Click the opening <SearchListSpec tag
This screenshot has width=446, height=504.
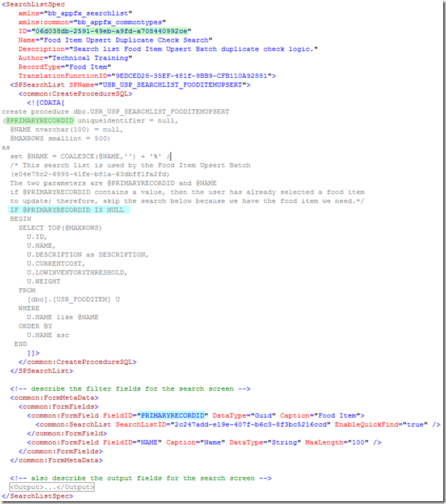click(33, 4)
